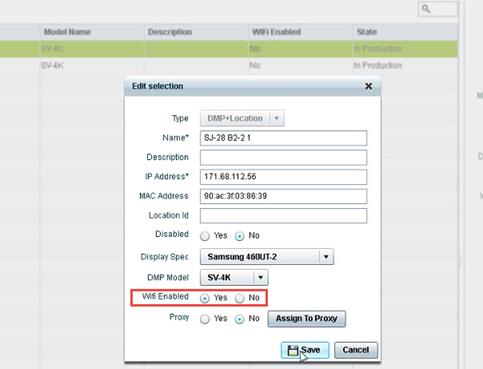Click the Description column header
This screenshot has width=483, height=369.
[x=196, y=32]
